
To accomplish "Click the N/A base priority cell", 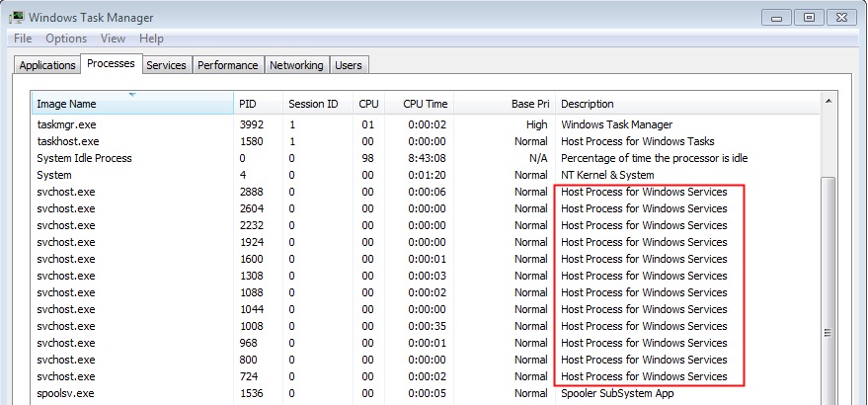I will point(538,158).
